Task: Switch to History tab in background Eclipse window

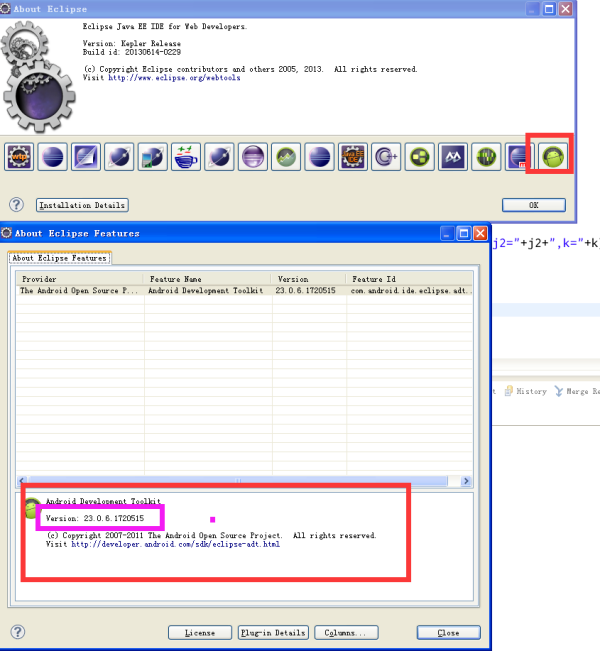Action: tap(526, 391)
